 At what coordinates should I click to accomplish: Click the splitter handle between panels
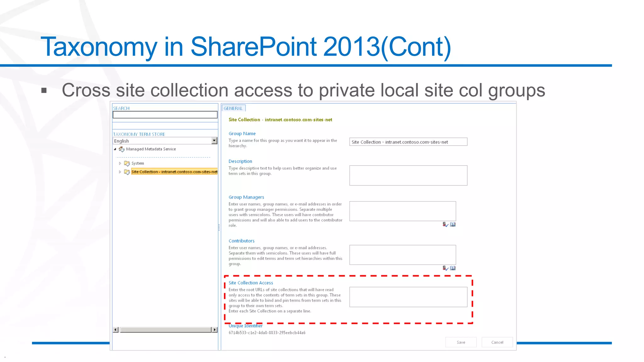(x=219, y=228)
